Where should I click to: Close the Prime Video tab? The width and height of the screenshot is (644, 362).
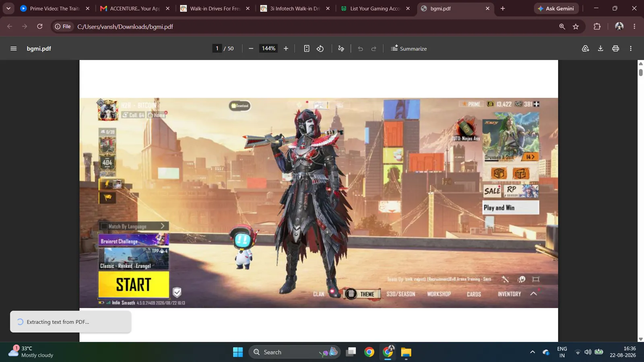tap(88, 8)
